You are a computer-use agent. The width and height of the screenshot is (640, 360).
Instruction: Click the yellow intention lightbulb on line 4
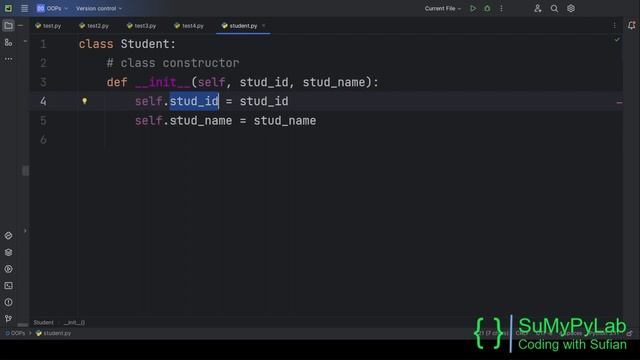point(84,101)
